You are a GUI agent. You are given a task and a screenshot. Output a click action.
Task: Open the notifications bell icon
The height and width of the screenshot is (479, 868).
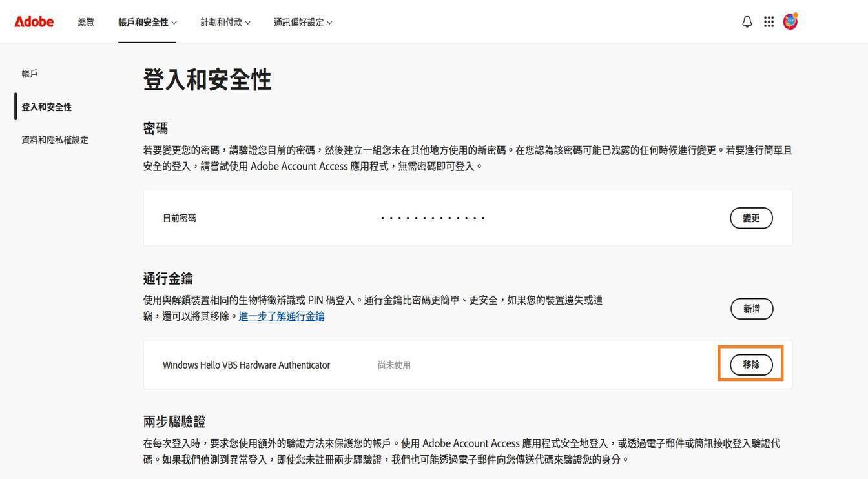pos(745,20)
